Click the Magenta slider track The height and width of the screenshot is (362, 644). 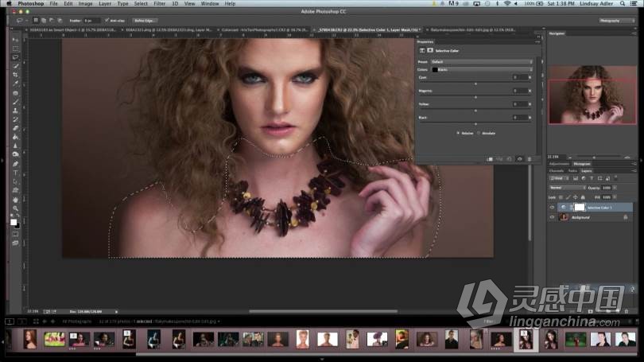coord(475,97)
